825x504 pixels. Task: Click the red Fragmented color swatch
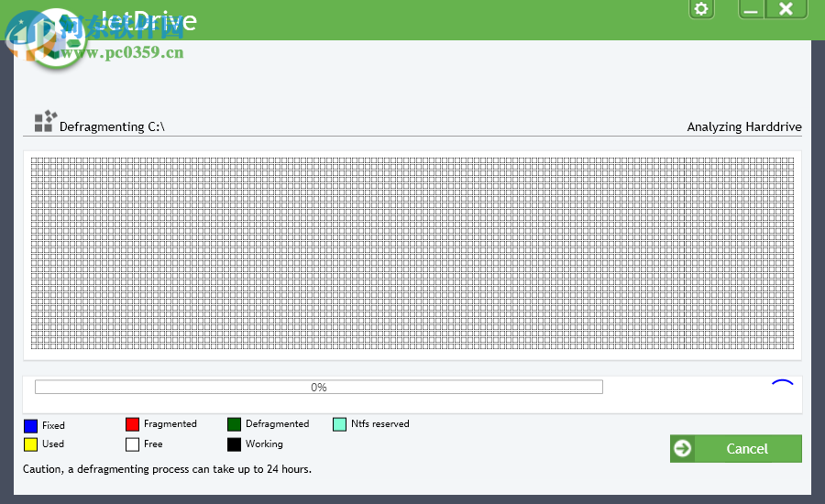133,424
